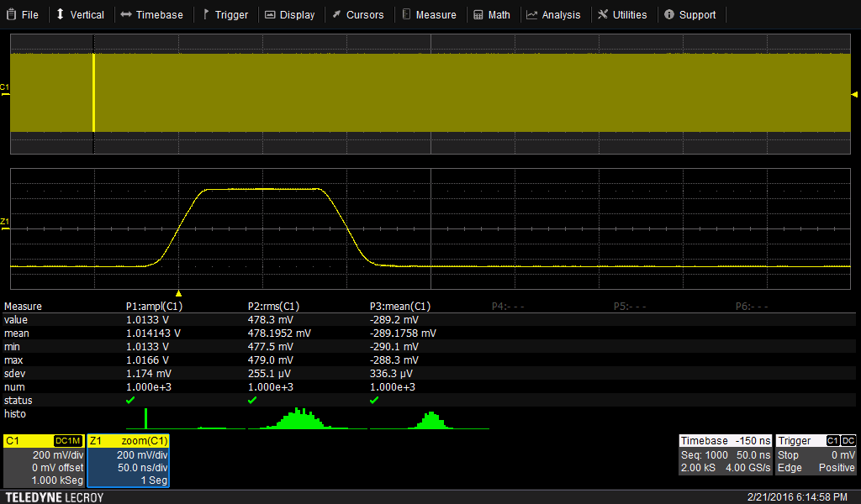This screenshot has width=861, height=504.
Task: Click the Cursors menu icon
Action: tap(336, 14)
